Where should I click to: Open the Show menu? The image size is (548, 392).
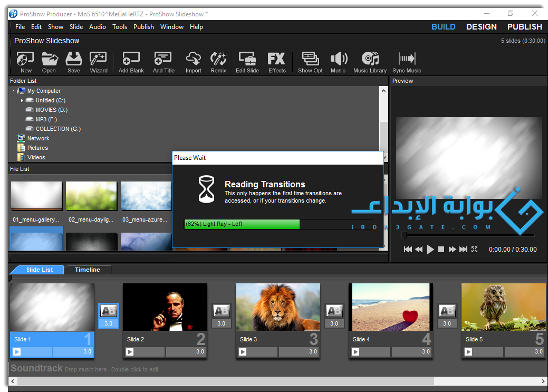coord(55,27)
